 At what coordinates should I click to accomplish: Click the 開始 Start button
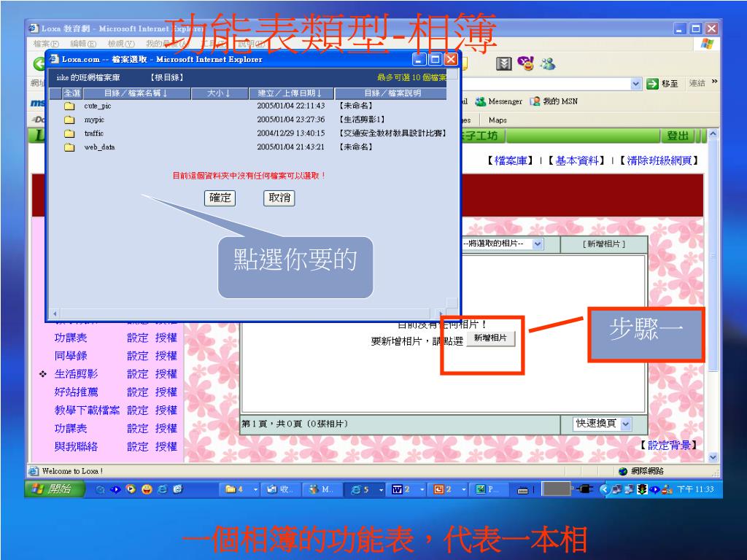55,489
